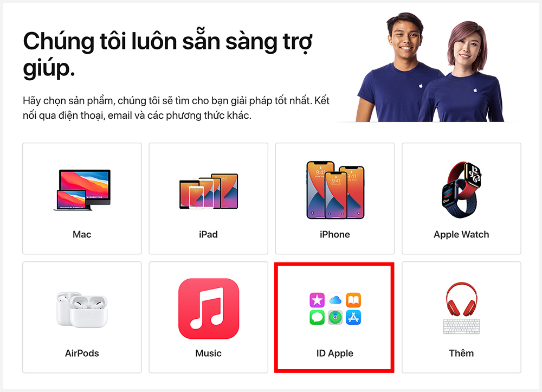Open the Mac support label
The image size is (542, 392).
[x=82, y=234]
